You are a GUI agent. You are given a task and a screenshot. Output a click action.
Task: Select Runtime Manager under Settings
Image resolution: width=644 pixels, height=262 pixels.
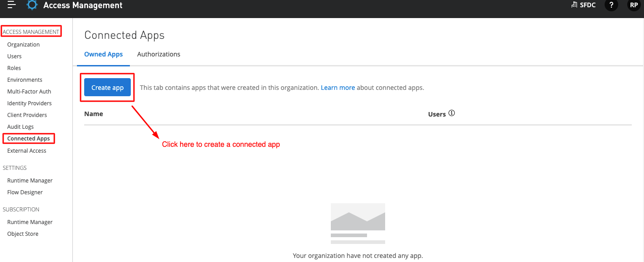[29, 180]
